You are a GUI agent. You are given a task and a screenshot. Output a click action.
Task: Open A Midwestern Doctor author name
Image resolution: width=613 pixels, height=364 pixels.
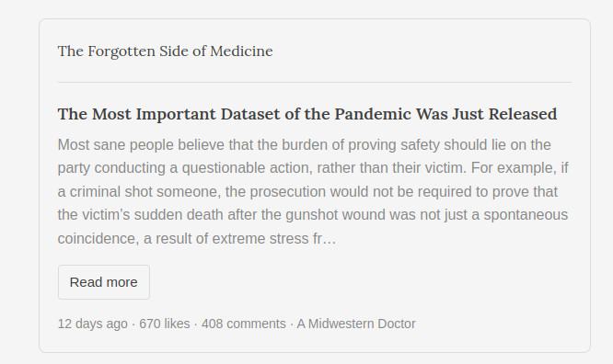(x=356, y=324)
